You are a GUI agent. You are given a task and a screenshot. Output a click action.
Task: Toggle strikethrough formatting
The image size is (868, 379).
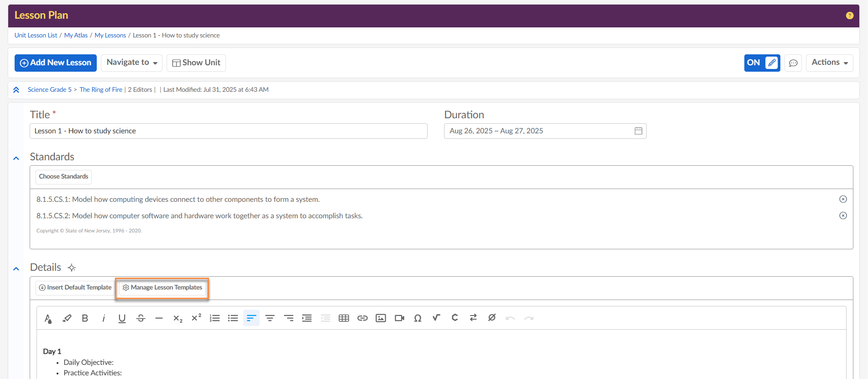[141, 318]
